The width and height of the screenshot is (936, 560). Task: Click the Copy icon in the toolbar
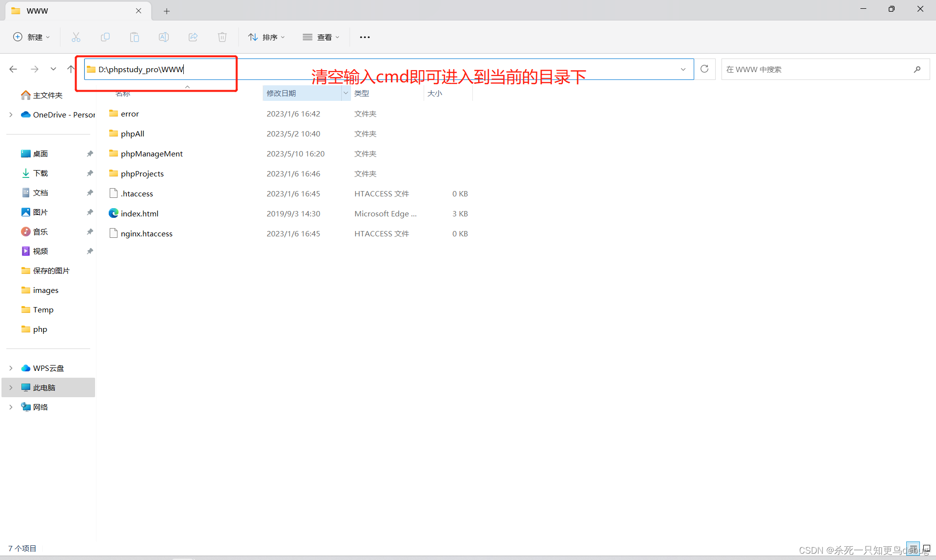105,37
